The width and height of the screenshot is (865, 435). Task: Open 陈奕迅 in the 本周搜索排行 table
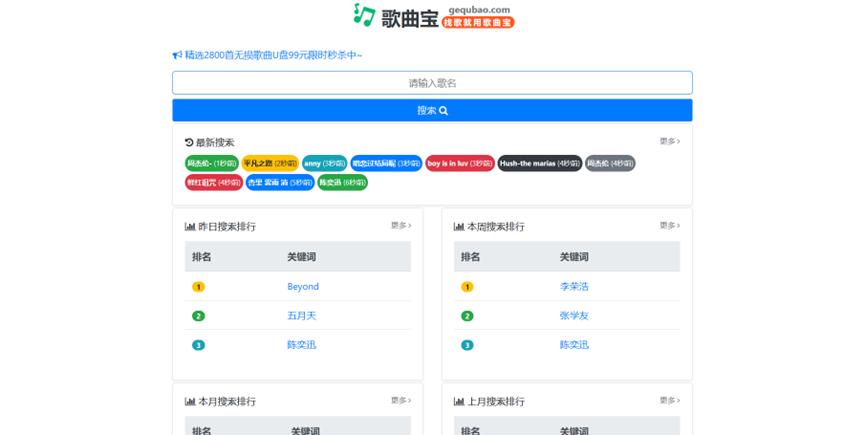(574, 345)
